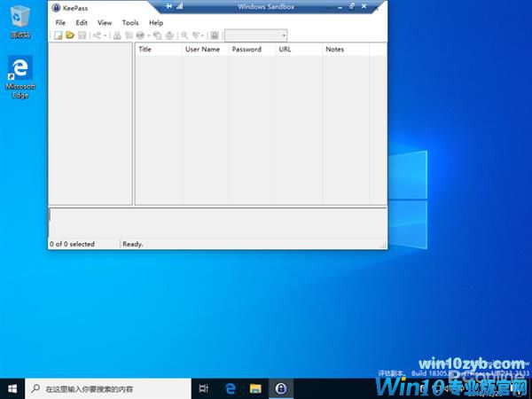This screenshot has height=399, width=532.
Task: Click the signal strength icon in Sandbox bar
Action: point(179,6)
